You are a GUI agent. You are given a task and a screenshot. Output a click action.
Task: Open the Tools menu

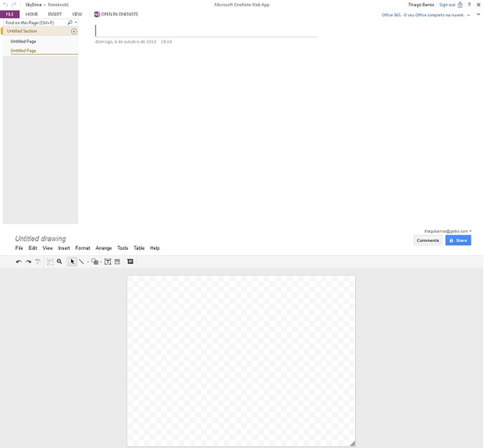click(122, 248)
